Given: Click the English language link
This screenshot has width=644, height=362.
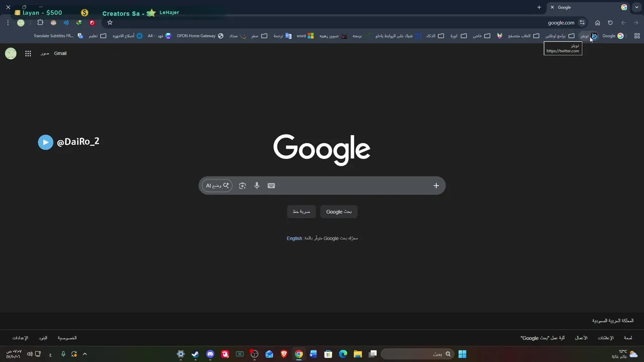Looking at the screenshot, I should 294,238.
